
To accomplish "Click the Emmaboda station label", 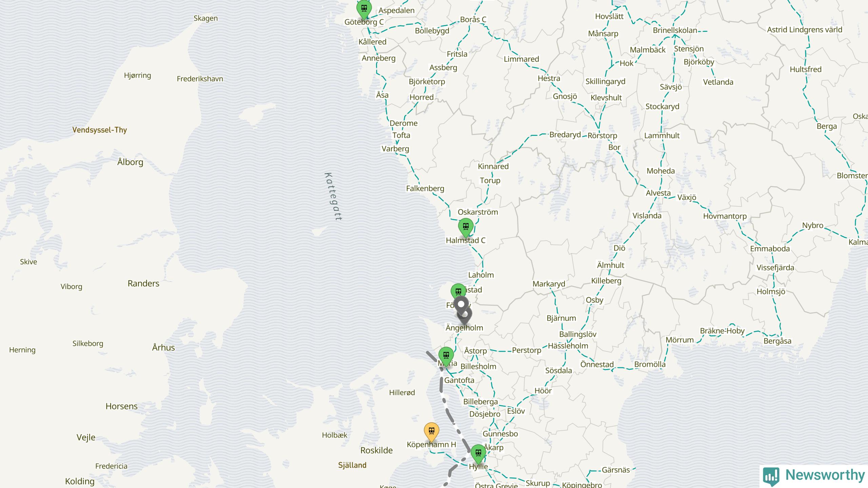I will (x=770, y=249).
